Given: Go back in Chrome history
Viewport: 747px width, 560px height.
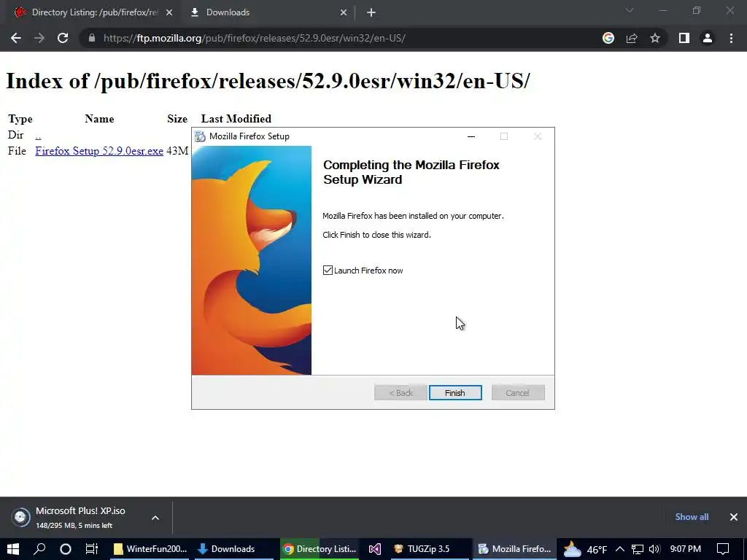Looking at the screenshot, I should point(16,38).
